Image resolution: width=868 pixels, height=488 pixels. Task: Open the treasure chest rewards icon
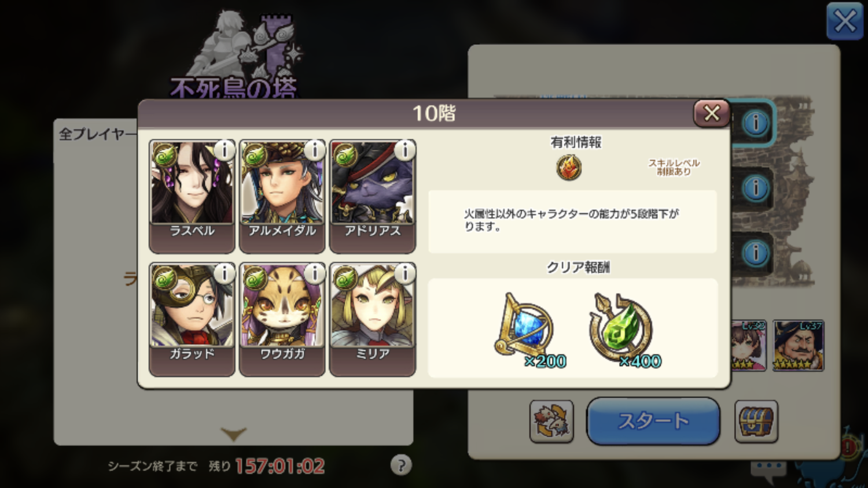(756, 422)
